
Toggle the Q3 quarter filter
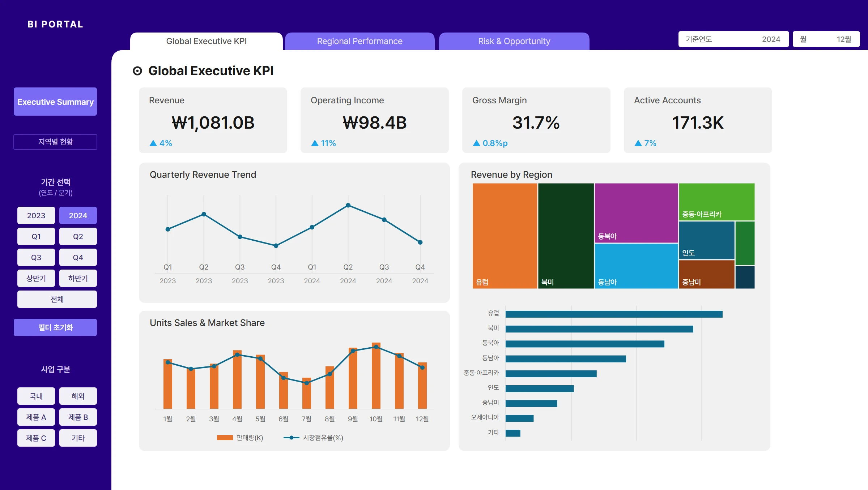[36, 257]
